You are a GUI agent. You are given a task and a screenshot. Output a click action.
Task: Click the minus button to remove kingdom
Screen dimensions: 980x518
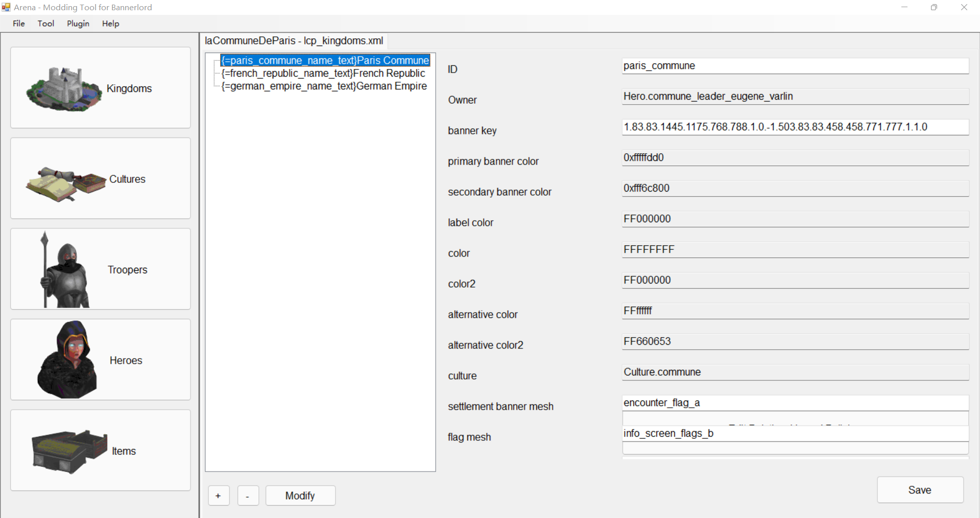pyautogui.click(x=248, y=496)
